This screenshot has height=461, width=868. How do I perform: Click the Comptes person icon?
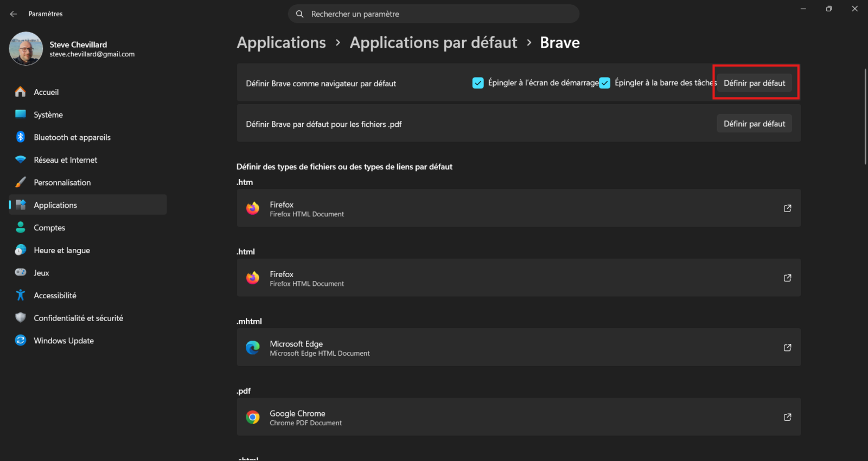coord(21,228)
